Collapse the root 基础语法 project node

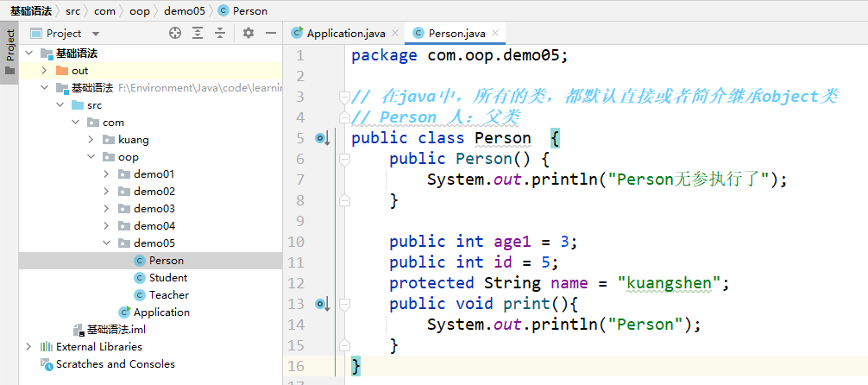click(x=28, y=54)
